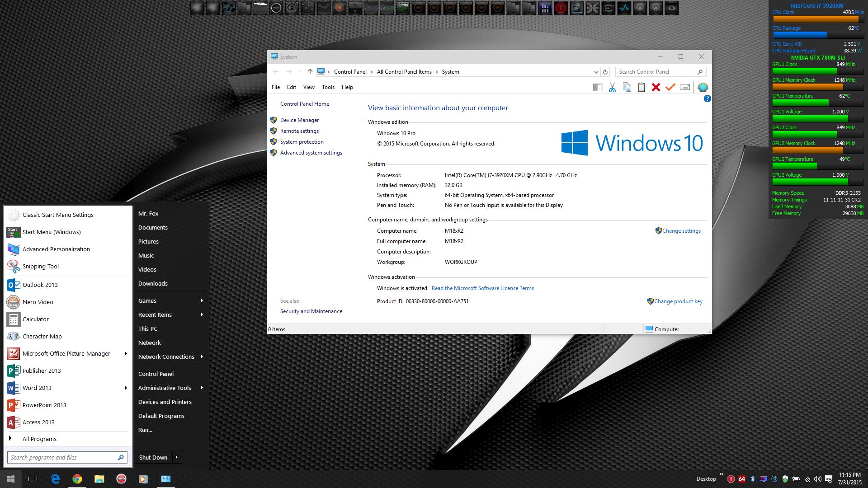Click the Paste clipboard toolbar icon
Viewport: 868px width, 488px height.
pyautogui.click(x=641, y=88)
